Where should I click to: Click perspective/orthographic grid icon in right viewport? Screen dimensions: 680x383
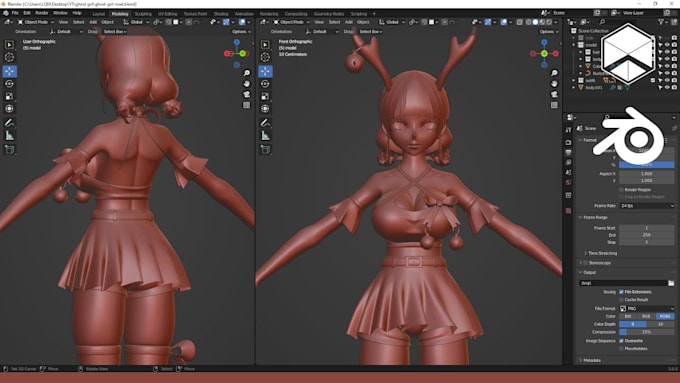click(554, 105)
